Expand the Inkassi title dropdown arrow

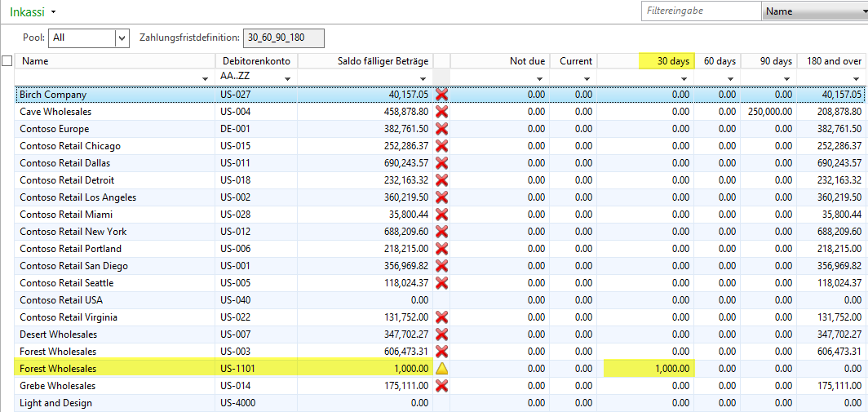[54, 12]
